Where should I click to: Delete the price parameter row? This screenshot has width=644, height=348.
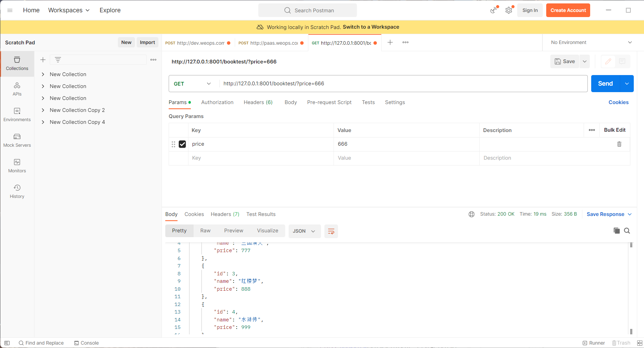619,144
